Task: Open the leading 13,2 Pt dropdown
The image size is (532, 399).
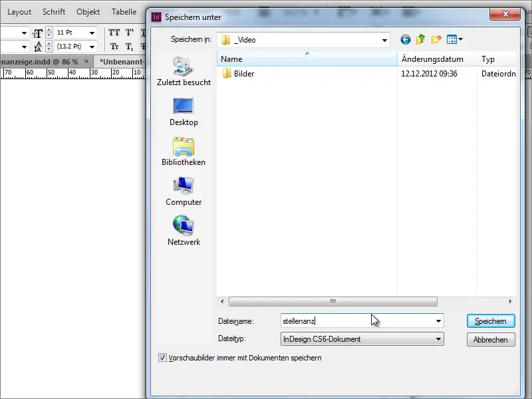Action: pyautogui.click(x=92, y=47)
